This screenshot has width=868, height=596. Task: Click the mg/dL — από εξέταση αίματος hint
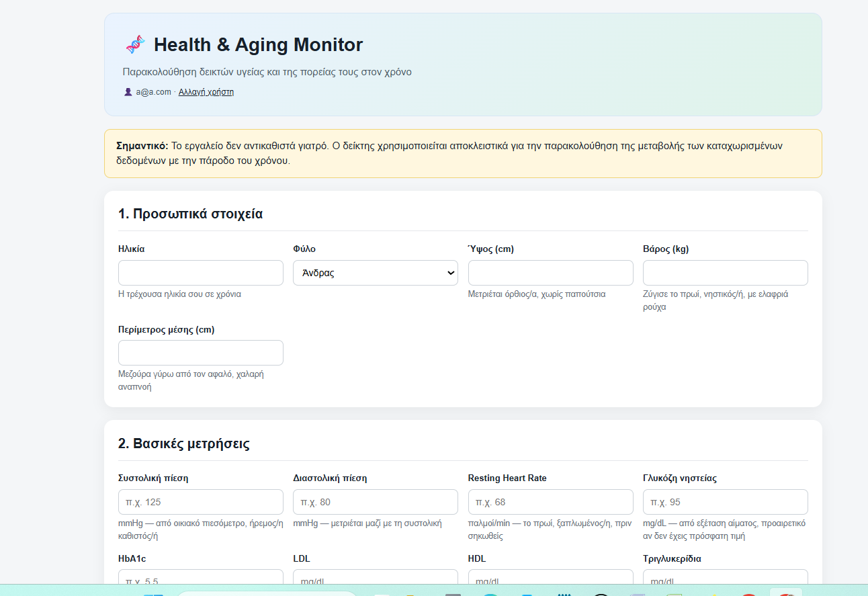click(724, 529)
